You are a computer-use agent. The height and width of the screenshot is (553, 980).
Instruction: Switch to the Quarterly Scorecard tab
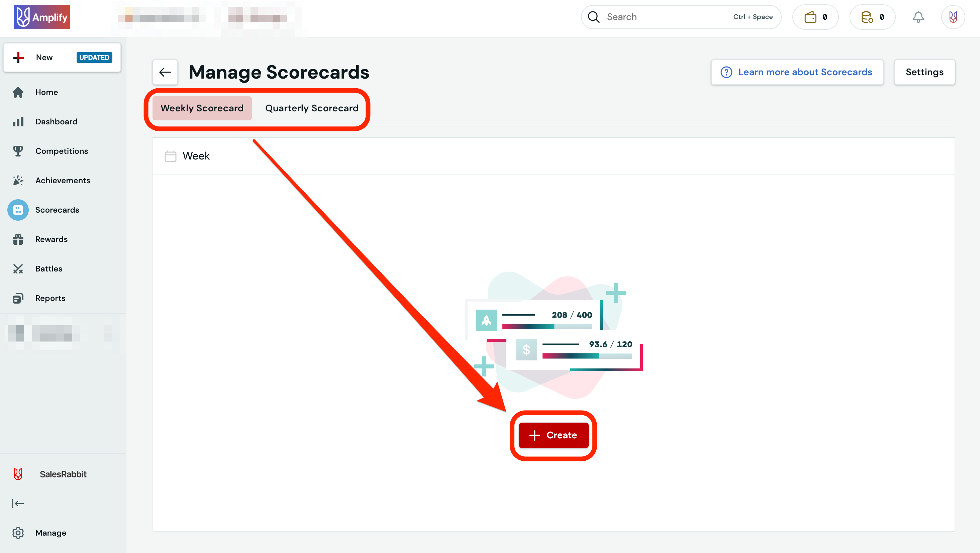312,108
